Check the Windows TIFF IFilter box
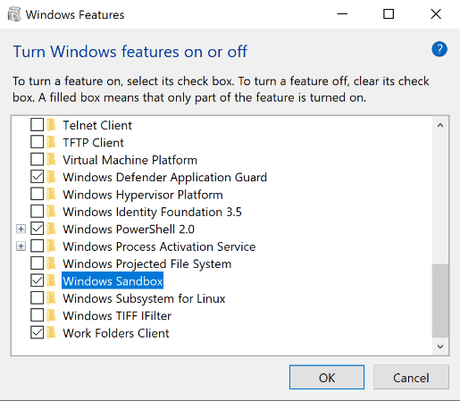The width and height of the screenshot is (460, 401). [x=37, y=315]
